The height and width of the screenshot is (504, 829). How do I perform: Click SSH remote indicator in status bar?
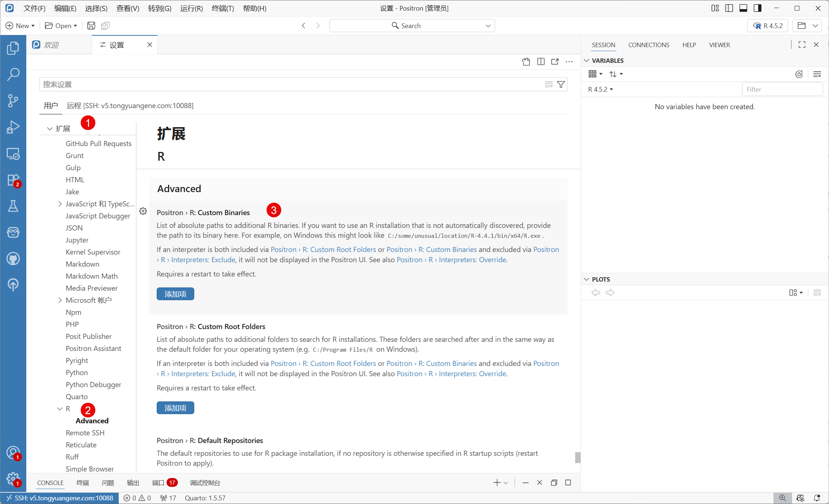[60, 498]
